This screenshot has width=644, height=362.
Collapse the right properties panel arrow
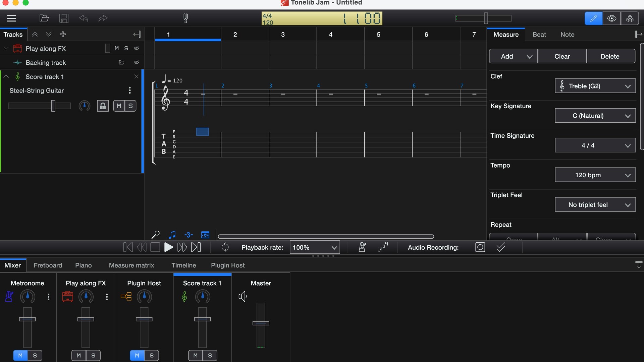click(x=639, y=35)
